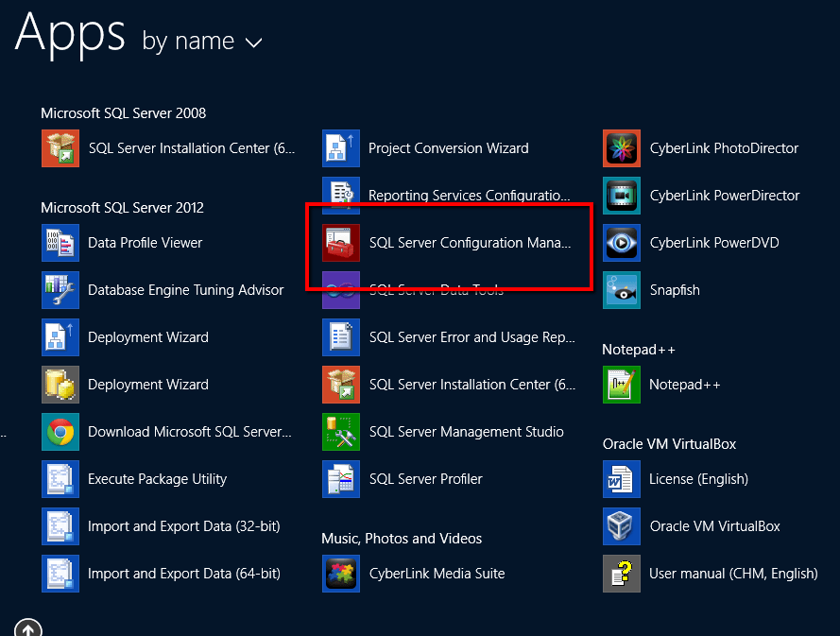Click the Music, Photos and Videos group heading
Viewport: 840px width, 636px height.
(x=402, y=539)
